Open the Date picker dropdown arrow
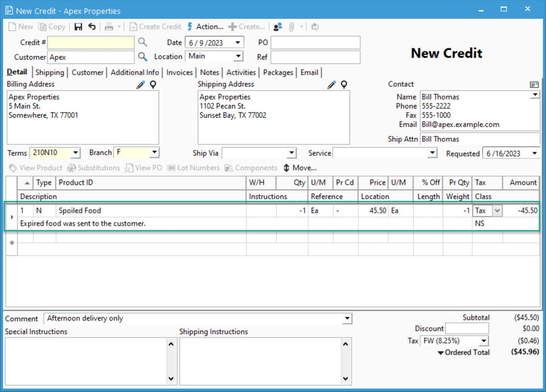The height and width of the screenshot is (392, 546). coord(238,42)
